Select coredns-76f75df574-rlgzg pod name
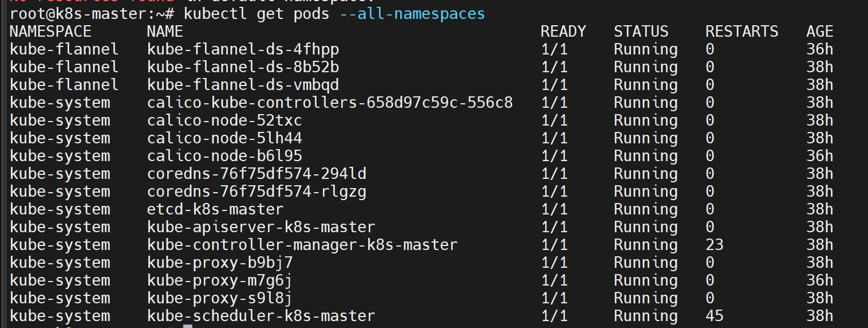868x328 pixels. (x=257, y=192)
